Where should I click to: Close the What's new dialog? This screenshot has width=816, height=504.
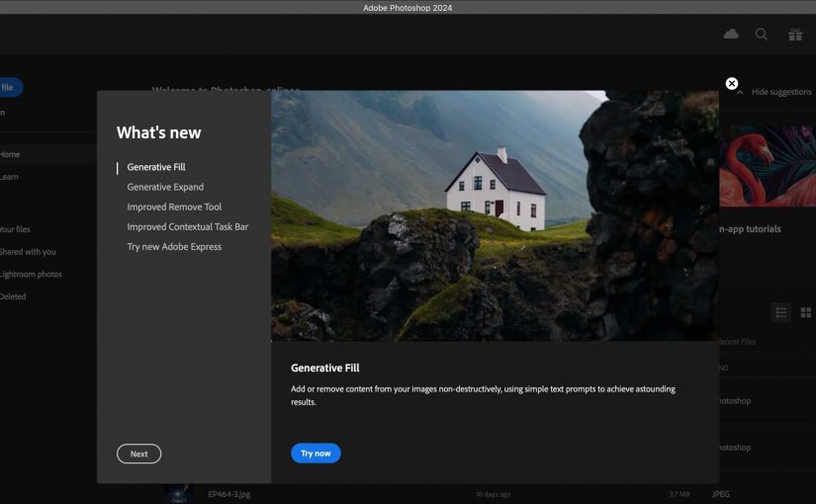coord(732,84)
